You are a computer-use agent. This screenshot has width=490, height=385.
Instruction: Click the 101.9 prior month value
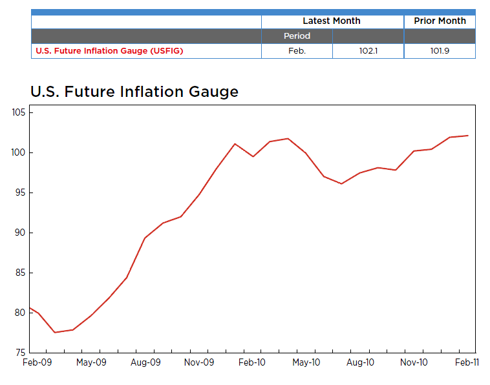[440, 51]
